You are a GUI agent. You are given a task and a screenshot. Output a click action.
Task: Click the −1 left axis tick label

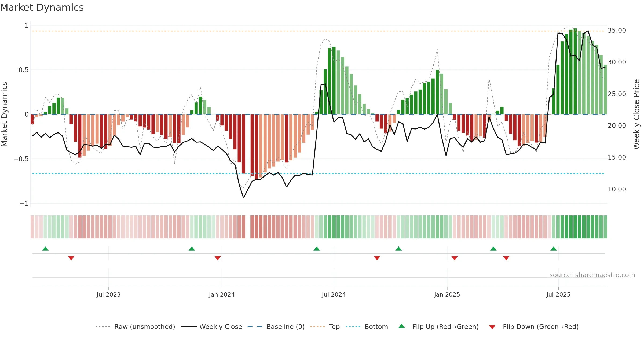24,204
